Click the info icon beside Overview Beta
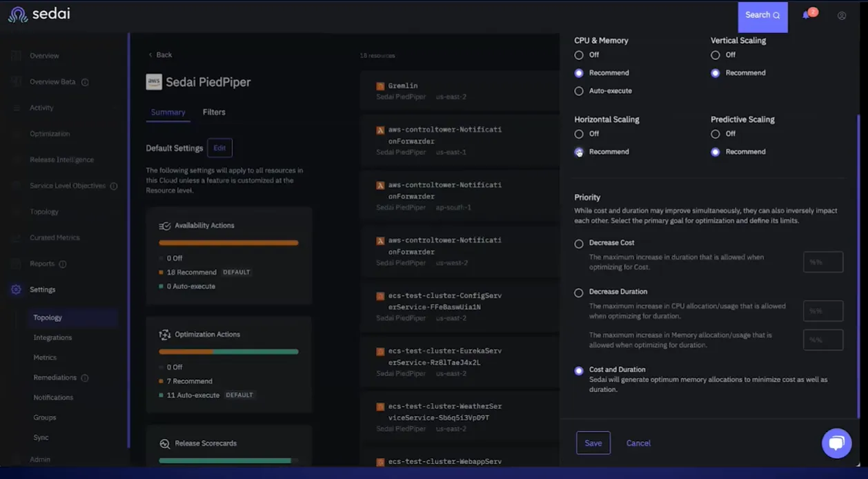 click(x=85, y=82)
